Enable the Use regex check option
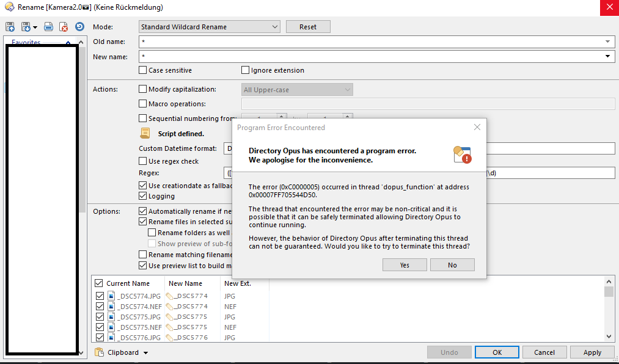This screenshot has height=364, width=619. (142, 161)
